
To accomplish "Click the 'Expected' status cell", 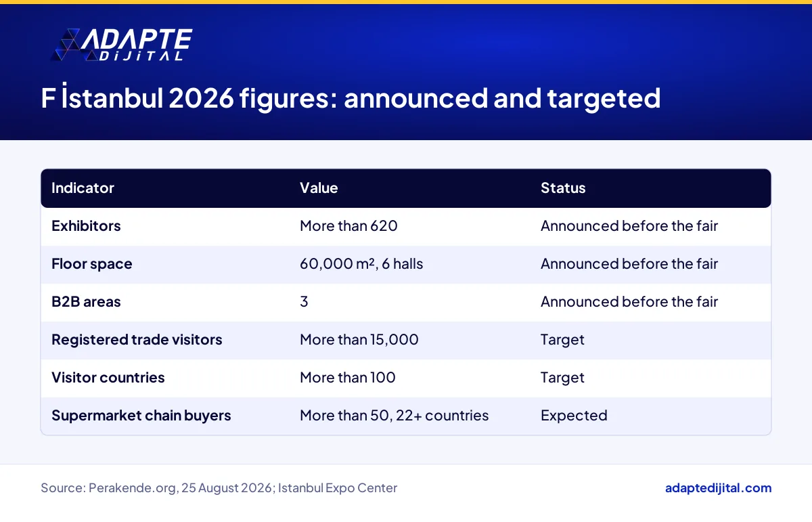I will coord(574,416).
